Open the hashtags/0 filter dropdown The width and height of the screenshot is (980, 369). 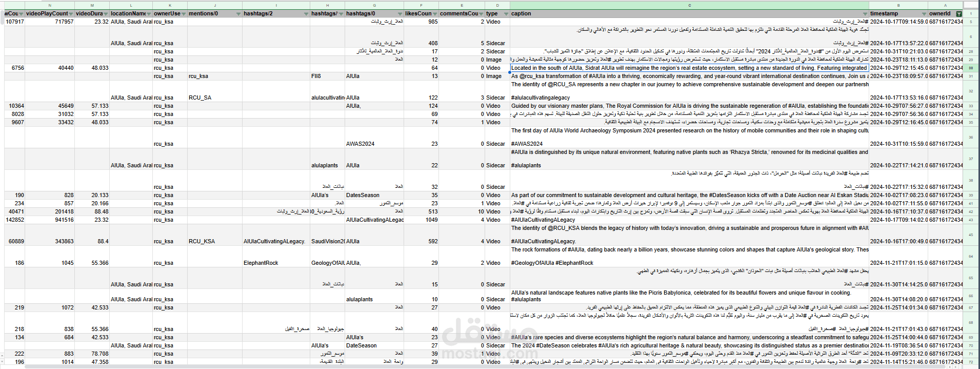400,14
